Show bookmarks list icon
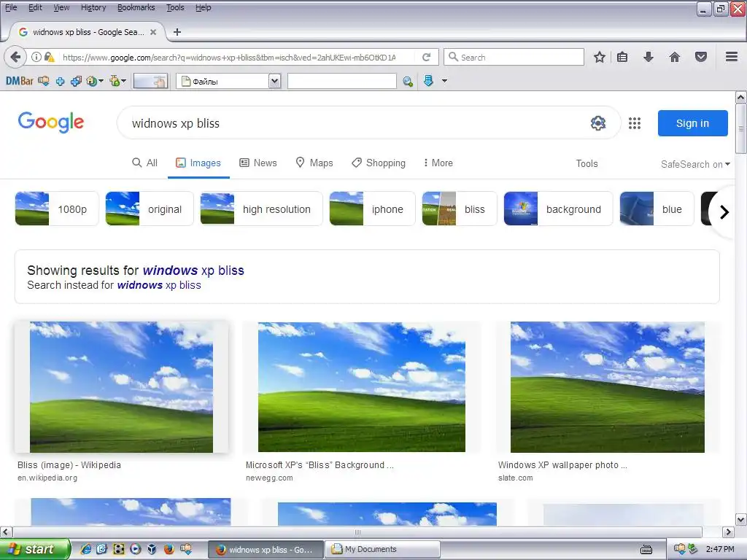 click(x=622, y=57)
